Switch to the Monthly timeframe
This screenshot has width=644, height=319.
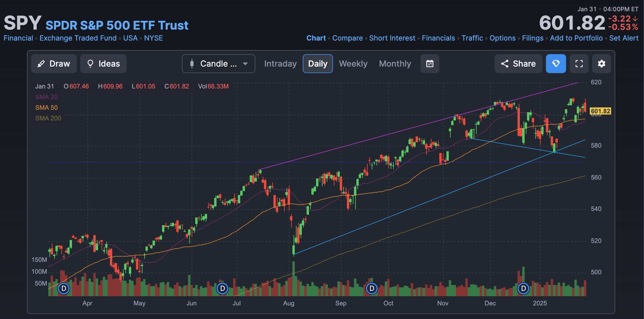(x=395, y=64)
